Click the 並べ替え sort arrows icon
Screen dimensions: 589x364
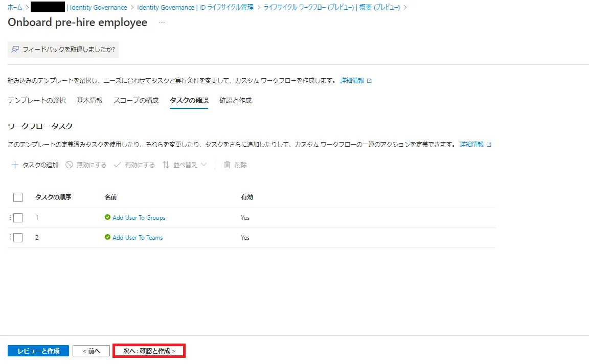pos(166,165)
